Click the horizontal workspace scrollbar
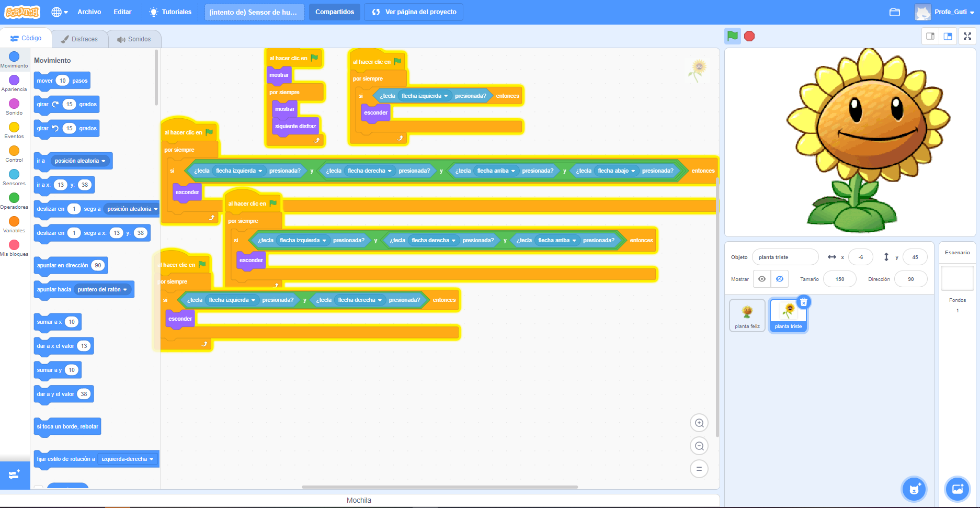This screenshot has height=508, width=980. tap(439, 487)
